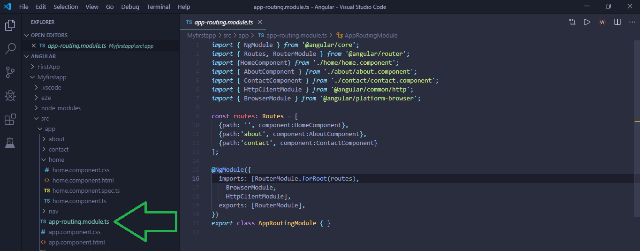
Task: Open home.component.html file
Action: 83,181
